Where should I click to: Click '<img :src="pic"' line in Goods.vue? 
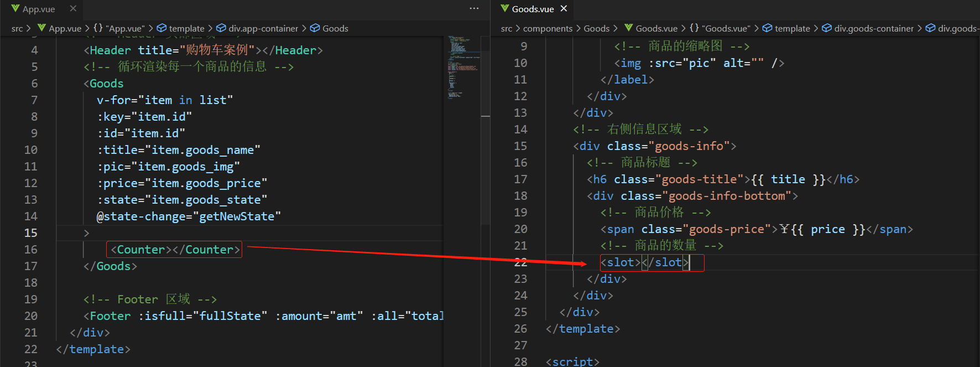pyautogui.click(x=699, y=63)
